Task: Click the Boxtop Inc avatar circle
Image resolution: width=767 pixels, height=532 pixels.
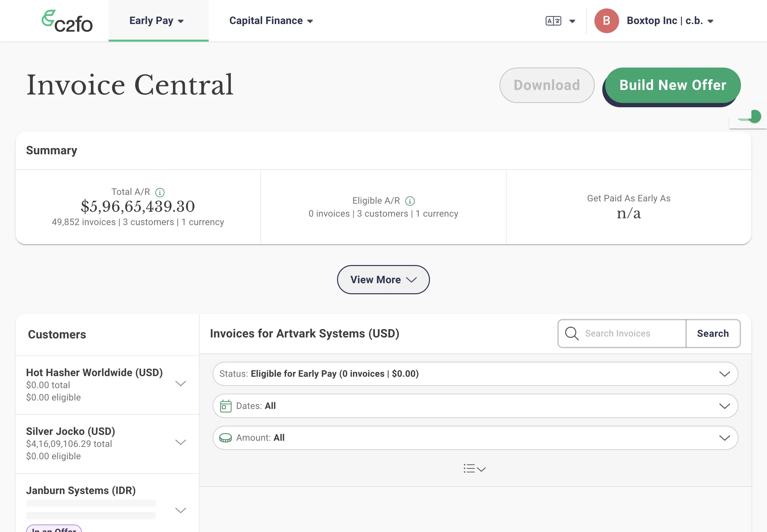Action: click(606, 21)
